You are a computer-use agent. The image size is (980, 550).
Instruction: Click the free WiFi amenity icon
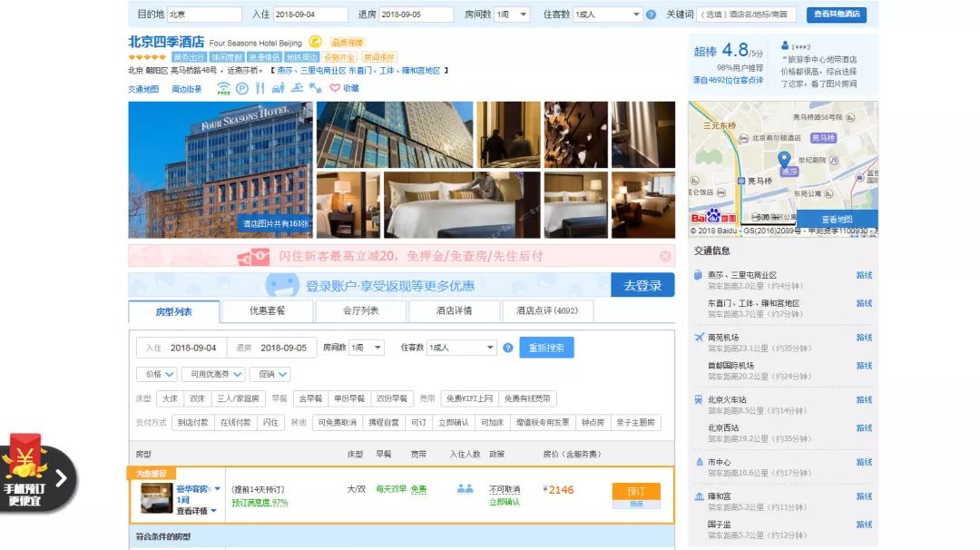(x=223, y=88)
